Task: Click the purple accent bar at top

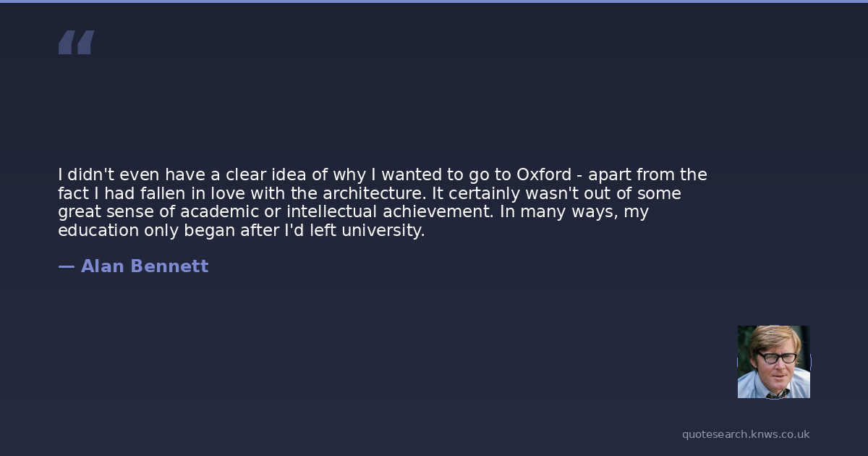Action: (434, 1)
